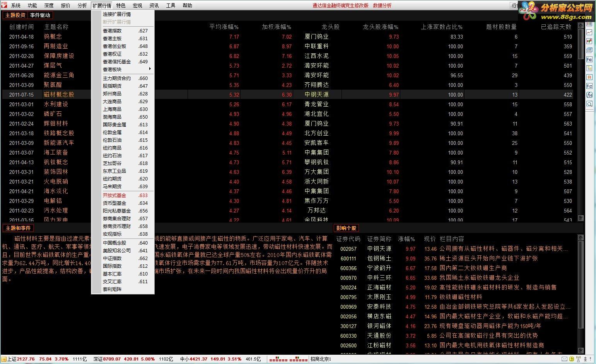
Task: Open the 特色 menu
Action: click(121, 5)
